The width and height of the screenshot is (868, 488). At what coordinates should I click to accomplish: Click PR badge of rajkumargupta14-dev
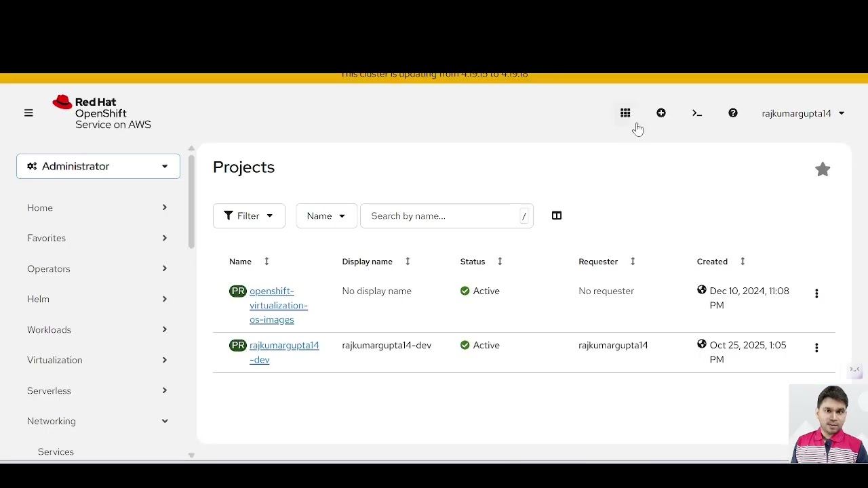point(238,345)
